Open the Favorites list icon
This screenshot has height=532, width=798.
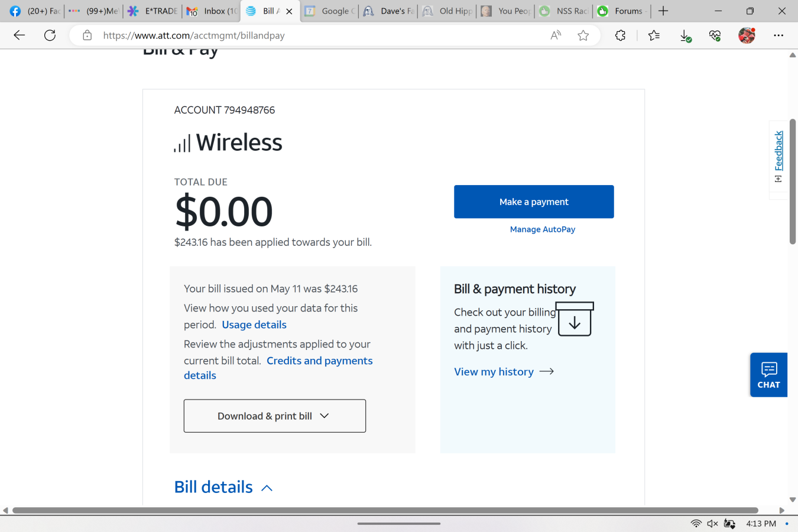pyautogui.click(x=654, y=35)
